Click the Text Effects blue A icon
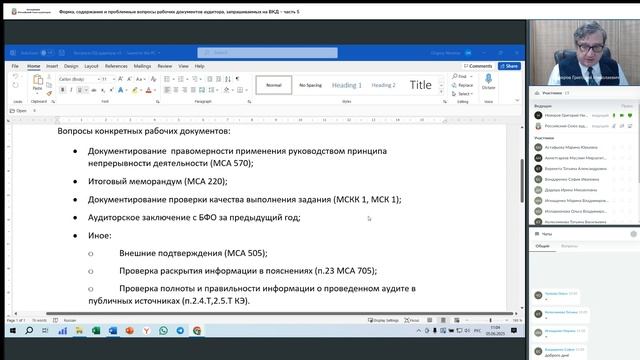This screenshot has width=640, height=360. [121, 90]
